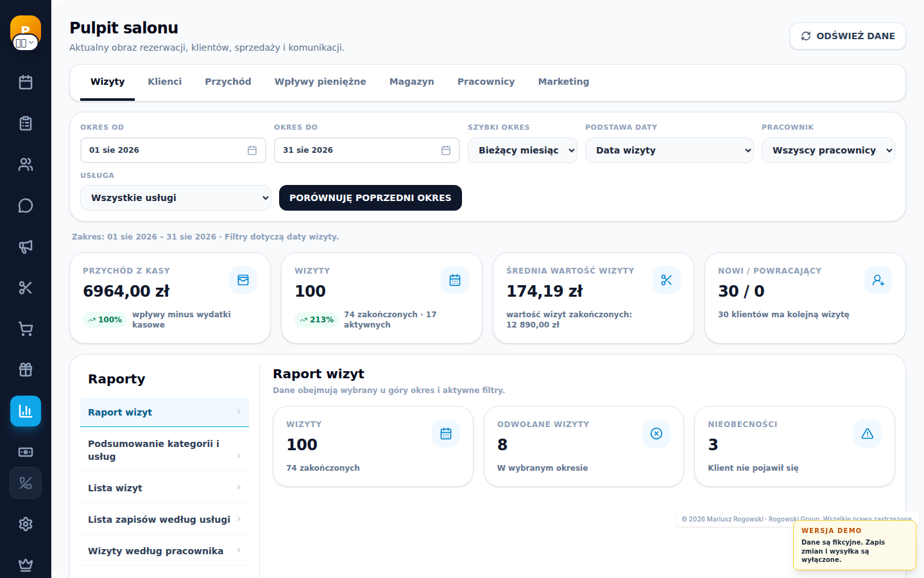The image size is (924, 578).
Task: Open the calendar section in the sidebar
Action: 26,82
